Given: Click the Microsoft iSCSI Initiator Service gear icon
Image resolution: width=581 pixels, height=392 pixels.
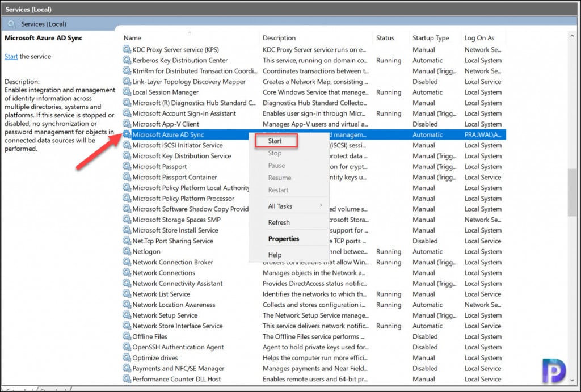Looking at the screenshot, I should click(127, 145).
